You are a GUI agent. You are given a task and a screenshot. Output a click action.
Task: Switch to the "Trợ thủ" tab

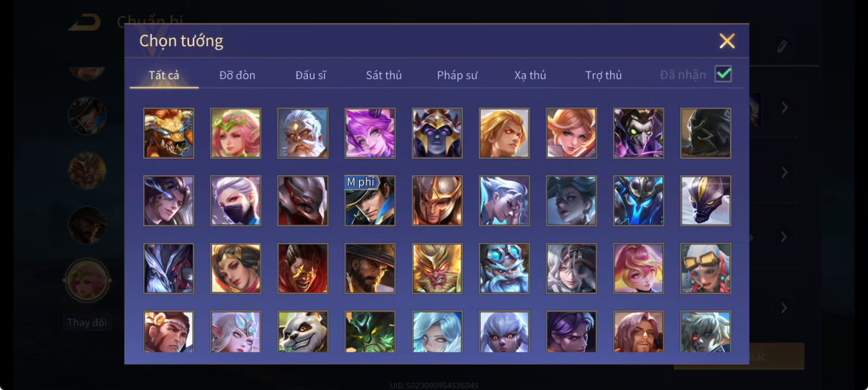[x=604, y=75]
